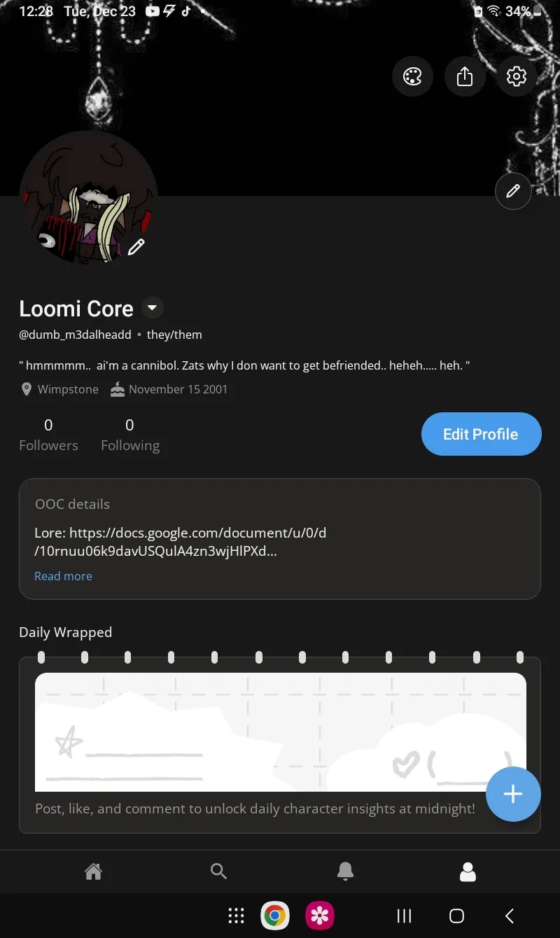The image size is (560, 938).
Task: Open the notifications bell tab
Action: (x=345, y=871)
